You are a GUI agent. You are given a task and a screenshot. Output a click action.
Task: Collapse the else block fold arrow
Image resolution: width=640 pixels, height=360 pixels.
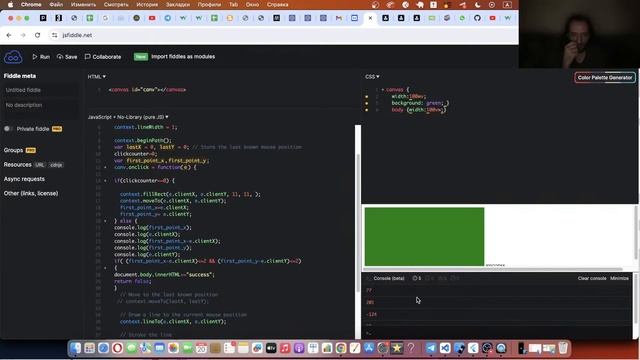[x=105, y=221]
